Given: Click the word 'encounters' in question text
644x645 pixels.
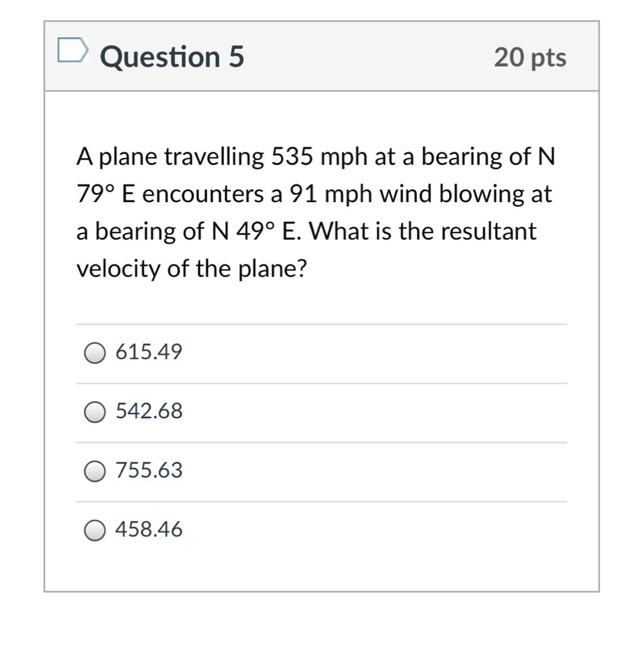Looking at the screenshot, I should (204, 194).
